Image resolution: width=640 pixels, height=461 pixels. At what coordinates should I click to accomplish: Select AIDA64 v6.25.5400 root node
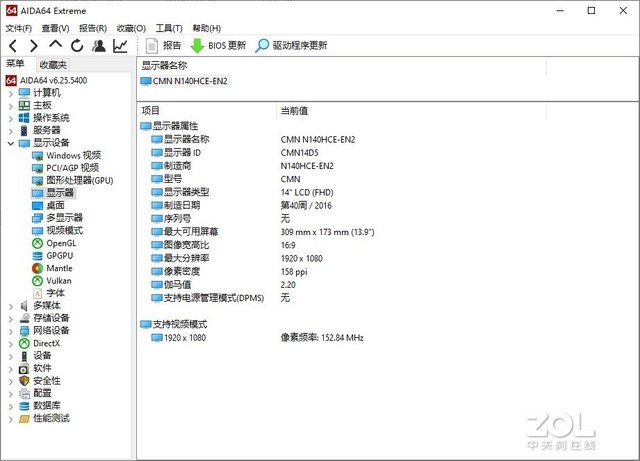(46, 80)
